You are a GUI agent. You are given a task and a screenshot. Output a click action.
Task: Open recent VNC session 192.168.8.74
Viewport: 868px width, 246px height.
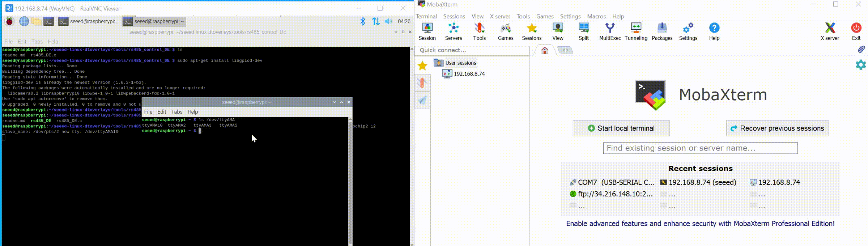tap(775, 182)
